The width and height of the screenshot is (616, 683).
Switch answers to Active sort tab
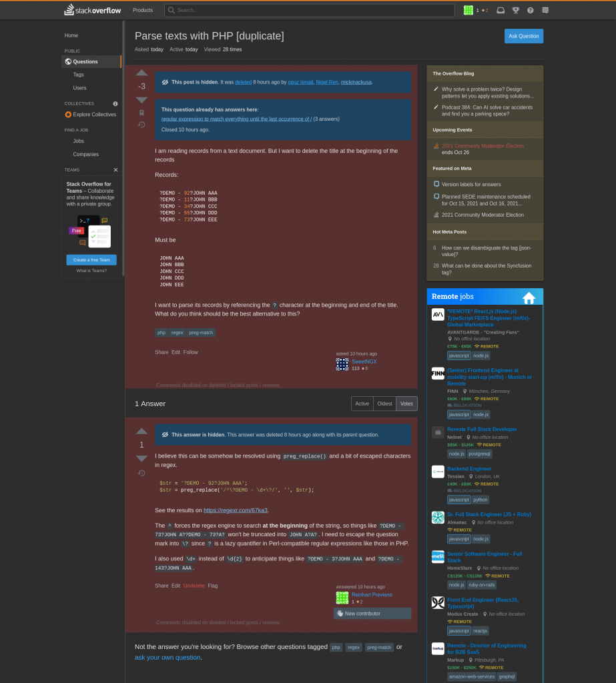362,404
